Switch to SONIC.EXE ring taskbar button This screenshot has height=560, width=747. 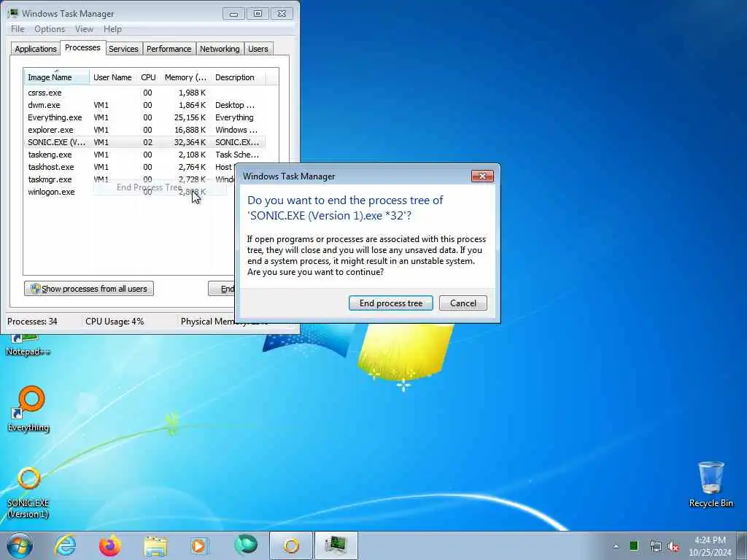(x=291, y=545)
